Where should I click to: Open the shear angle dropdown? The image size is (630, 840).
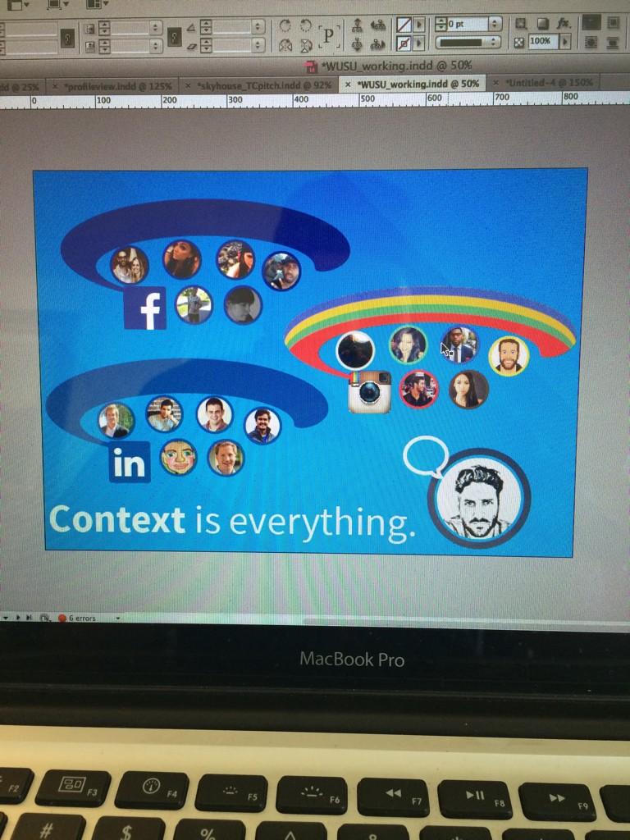click(257, 44)
